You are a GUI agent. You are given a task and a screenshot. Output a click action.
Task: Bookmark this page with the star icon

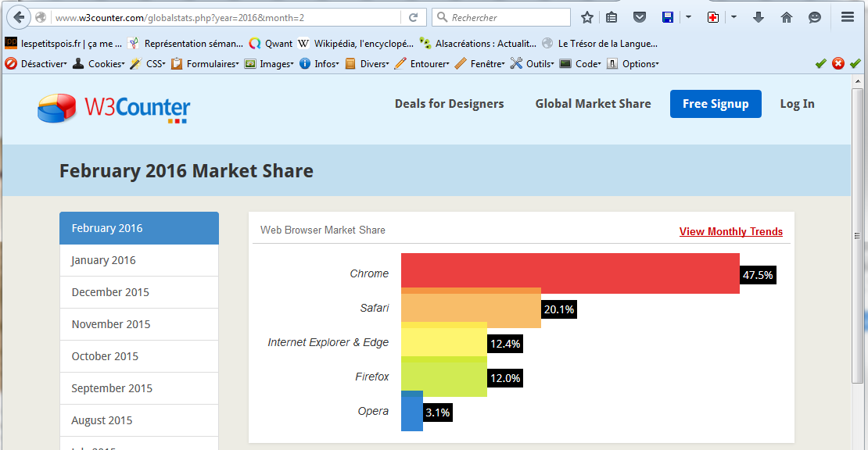coord(587,17)
